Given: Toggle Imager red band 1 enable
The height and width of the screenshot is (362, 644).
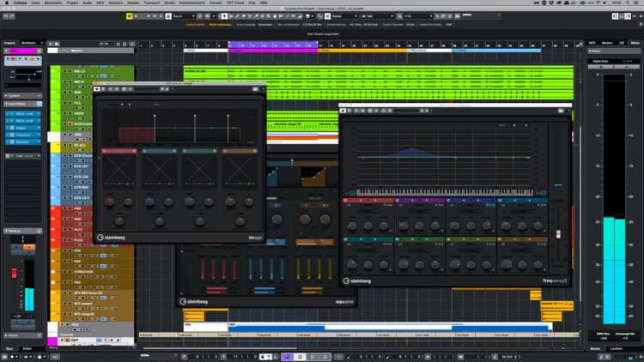Looking at the screenshot, I should 104,151.
